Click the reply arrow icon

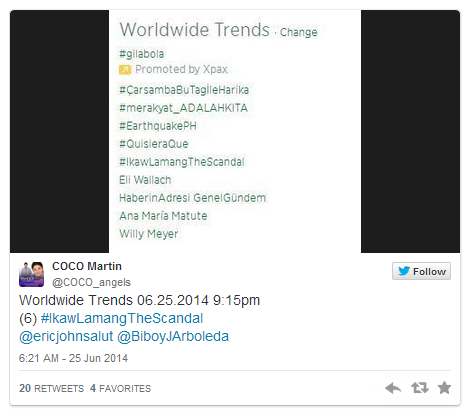(393, 388)
